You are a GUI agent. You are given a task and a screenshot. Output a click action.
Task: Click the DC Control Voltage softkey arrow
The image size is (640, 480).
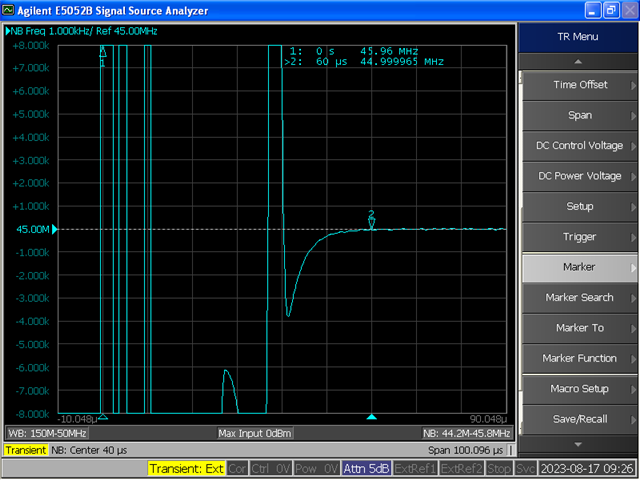click(x=633, y=146)
